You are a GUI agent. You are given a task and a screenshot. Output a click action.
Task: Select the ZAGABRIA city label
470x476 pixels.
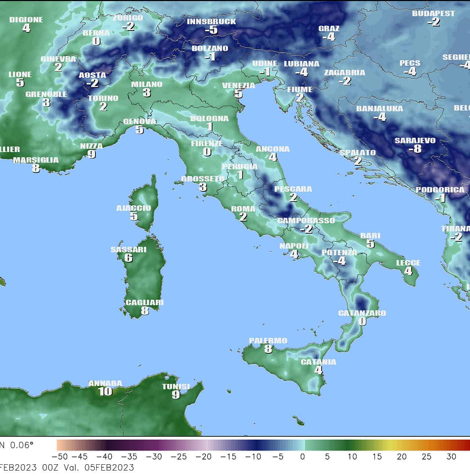pos(345,72)
